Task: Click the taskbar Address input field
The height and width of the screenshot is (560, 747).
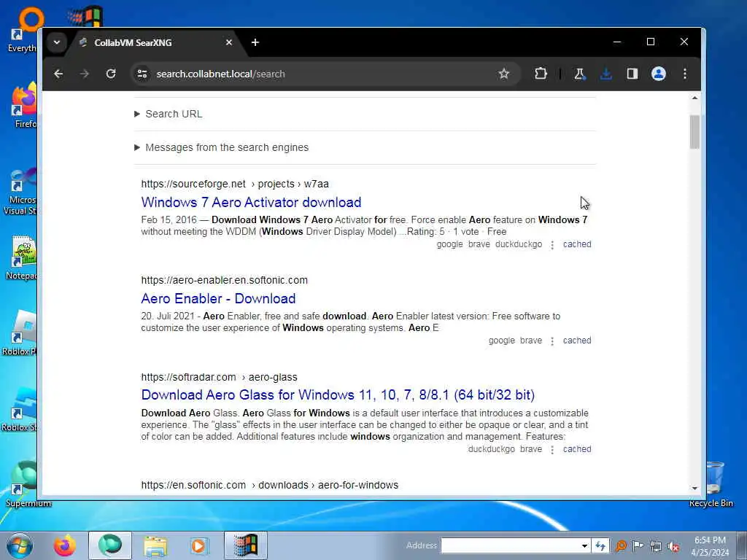Action: pyautogui.click(x=510, y=545)
